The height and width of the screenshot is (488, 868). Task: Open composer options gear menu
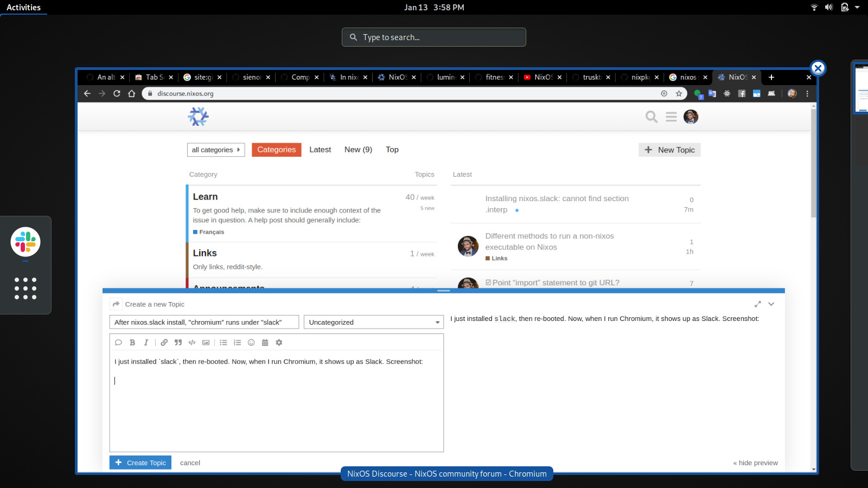[279, 343]
